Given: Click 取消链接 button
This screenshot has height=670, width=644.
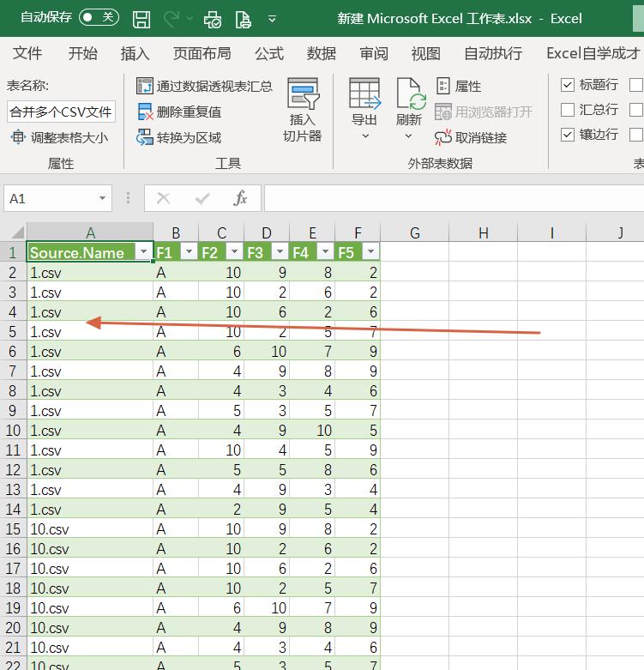Looking at the screenshot, I should pos(471,137).
